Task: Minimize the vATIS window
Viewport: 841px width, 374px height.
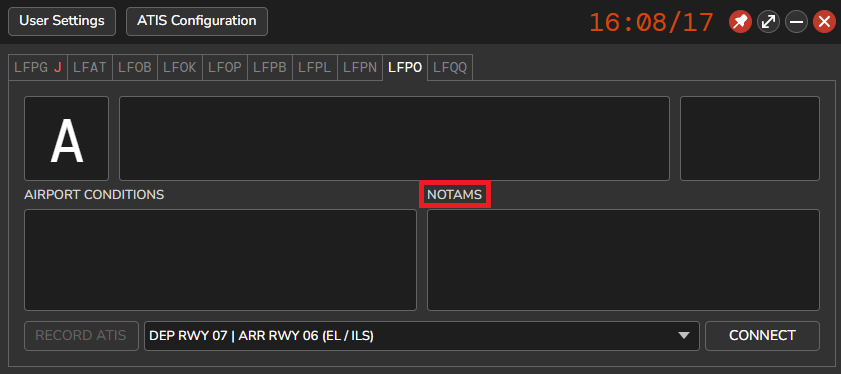Action: (796, 22)
